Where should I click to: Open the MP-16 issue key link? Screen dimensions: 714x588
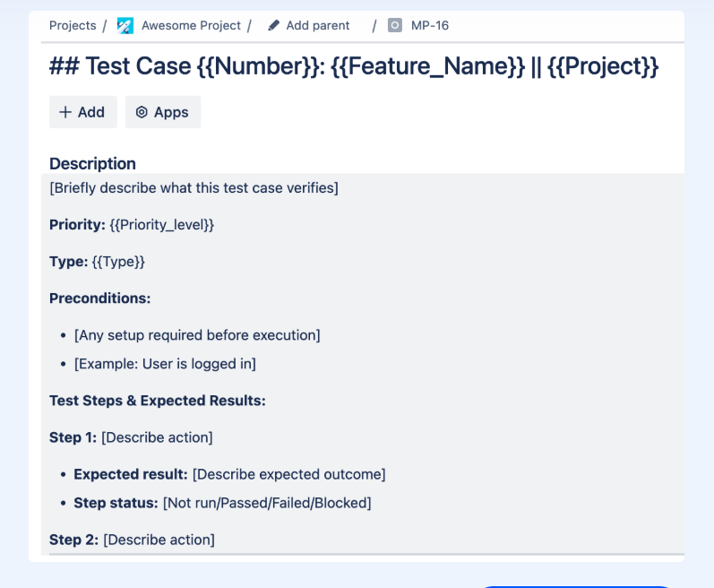(430, 26)
